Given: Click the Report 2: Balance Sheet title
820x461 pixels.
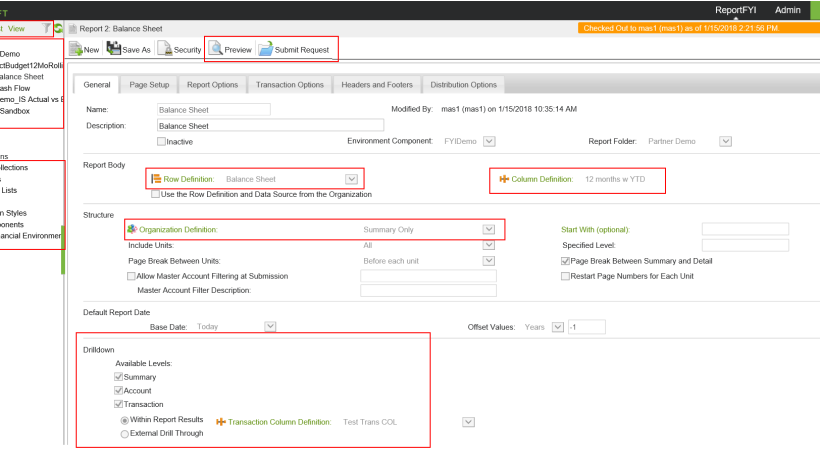Looking at the screenshot, I should point(121,29).
